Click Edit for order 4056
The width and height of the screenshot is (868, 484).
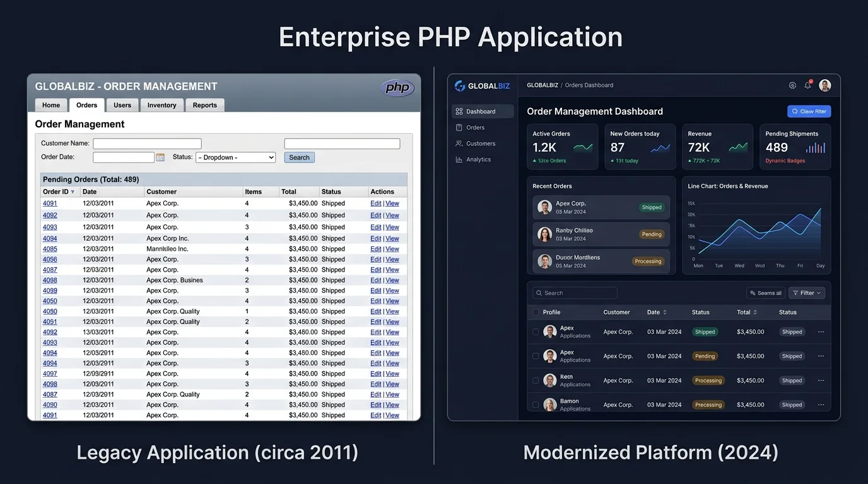(376, 259)
